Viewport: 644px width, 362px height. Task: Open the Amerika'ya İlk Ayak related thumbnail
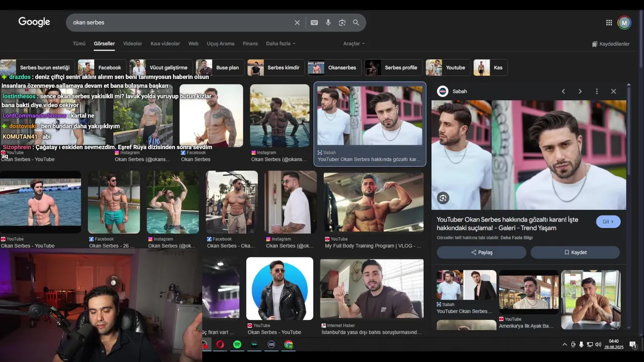pyautogui.click(x=529, y=292)
